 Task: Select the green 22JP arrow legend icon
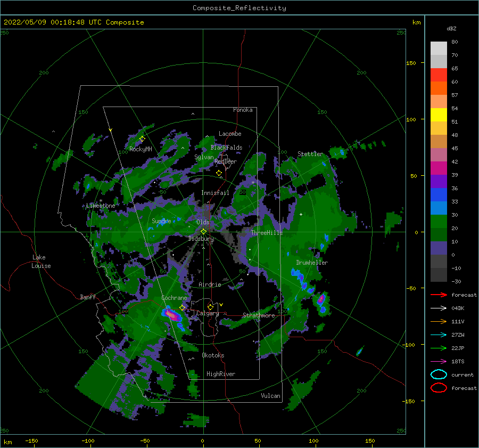439,348
